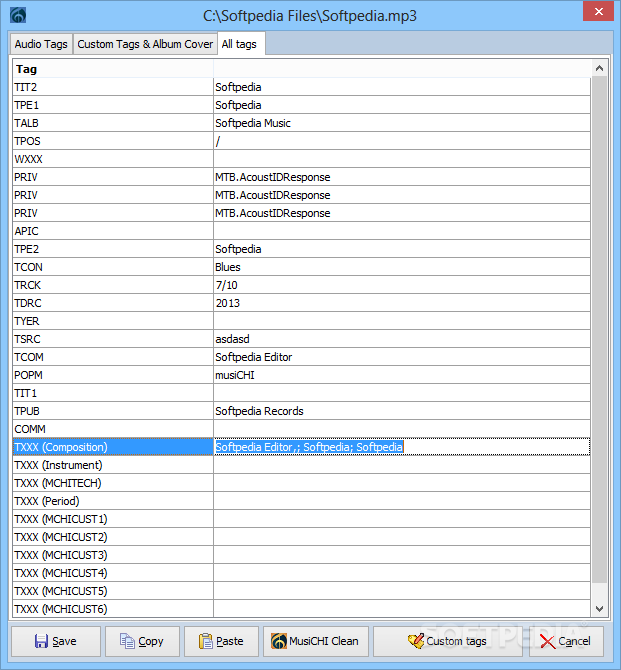Open Custom tags button
Image resolution: width=621 pixels, height=670 pixels.
click(x=447, y=641)
